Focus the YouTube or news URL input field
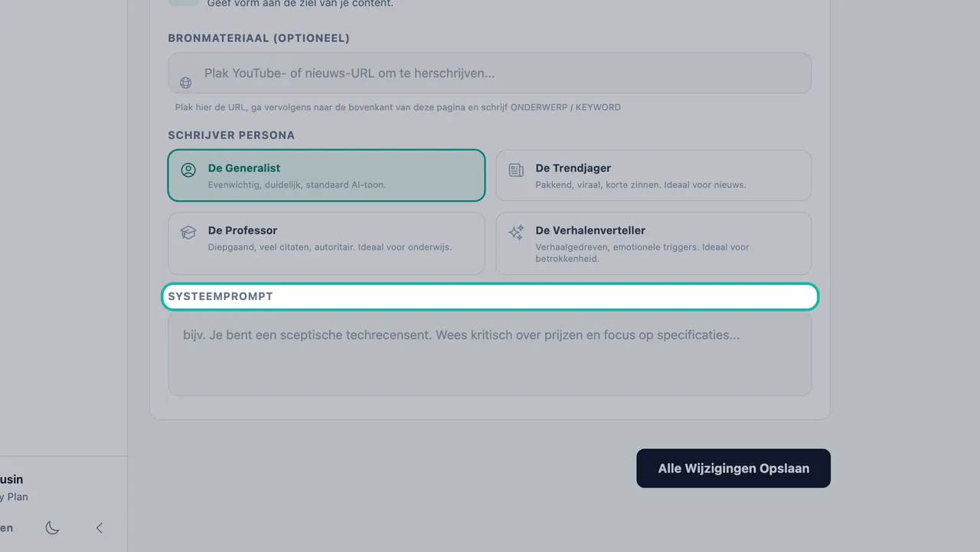This screenshot has height=552, width=980. [490, 73]
